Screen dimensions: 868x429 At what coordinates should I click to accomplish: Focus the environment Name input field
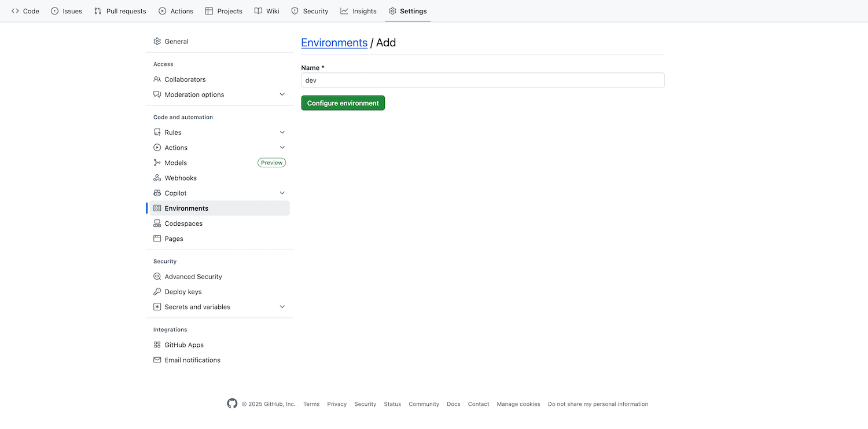coord(483,80)
